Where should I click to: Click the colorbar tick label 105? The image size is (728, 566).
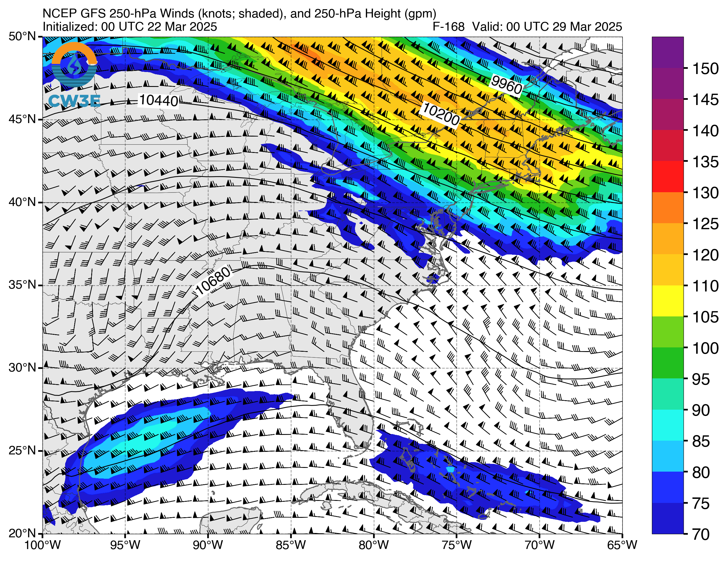[x=706, y=317]
